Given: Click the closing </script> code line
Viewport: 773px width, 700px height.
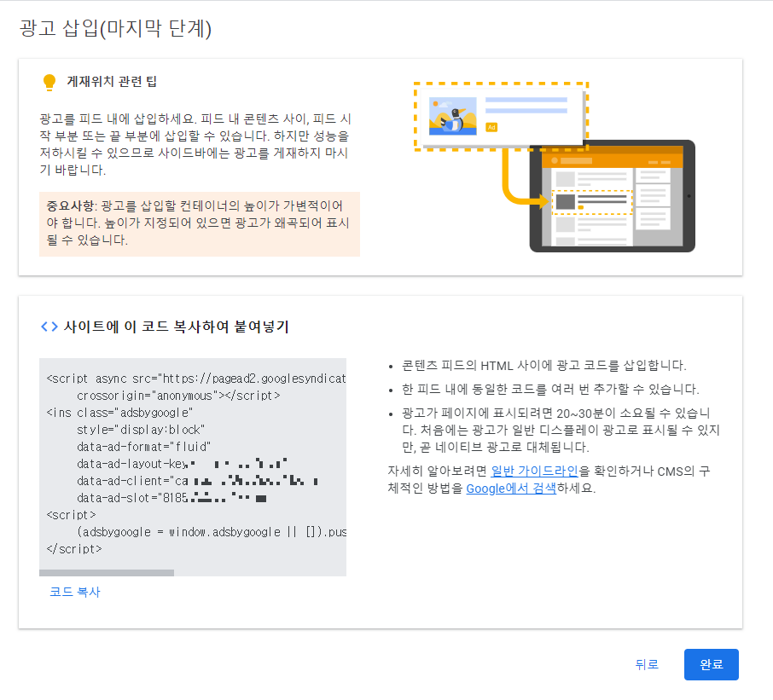Looking at the screenshot, I should pos(74,549).
